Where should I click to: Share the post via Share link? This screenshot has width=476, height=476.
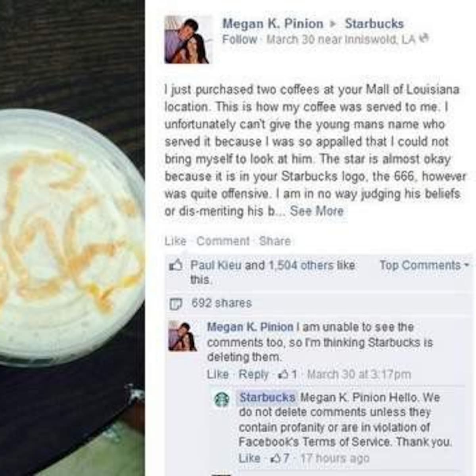point(274,241)
